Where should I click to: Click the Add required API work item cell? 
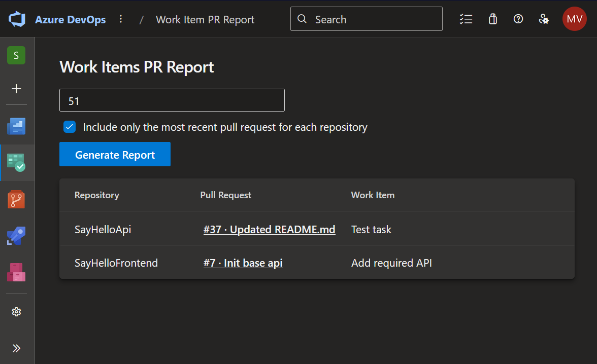coord(391,263)
